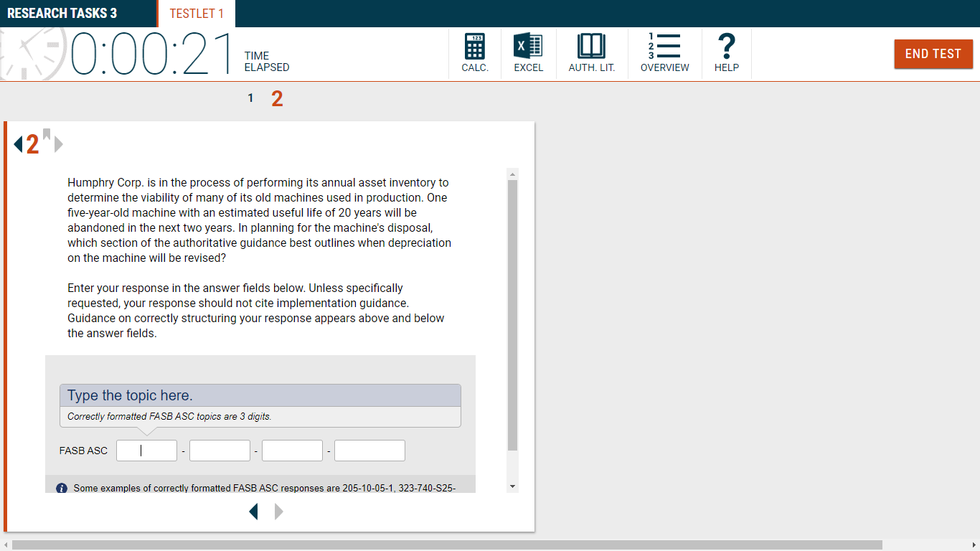Go to next question using header arrow
980x551 pixels.
coord(59,144)
